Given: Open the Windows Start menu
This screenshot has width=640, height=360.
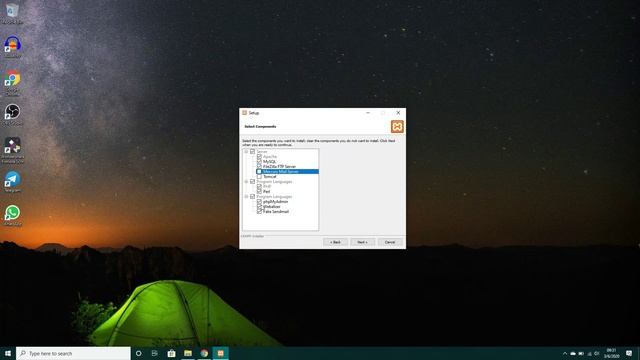Looking at the screenshot, I should [7, 353].
